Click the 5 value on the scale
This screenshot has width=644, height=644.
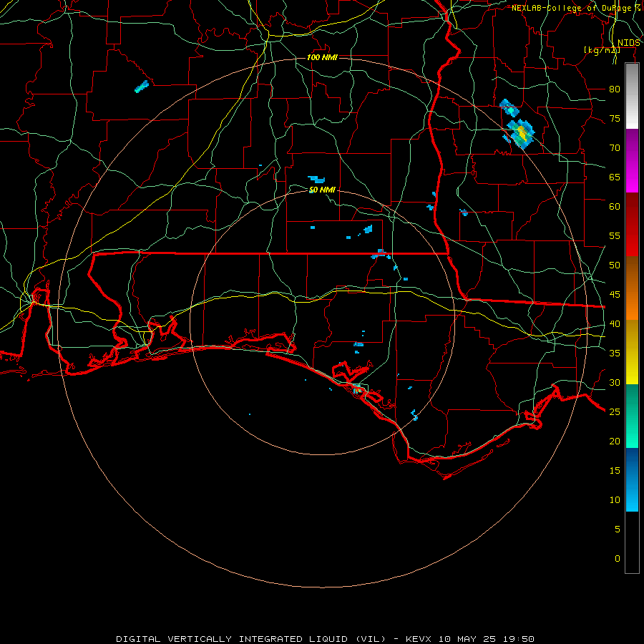point(618,530)
